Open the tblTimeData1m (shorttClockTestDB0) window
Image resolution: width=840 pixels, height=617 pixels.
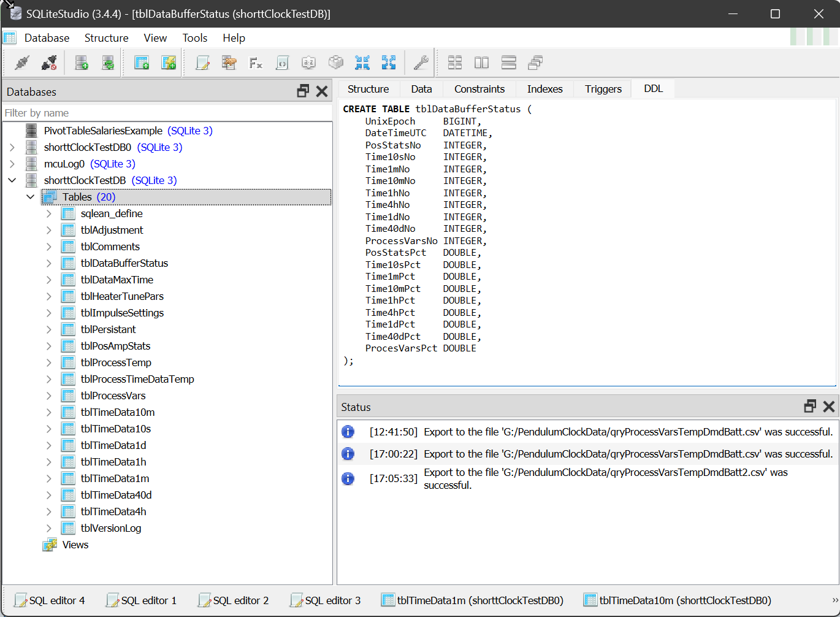click(x=472, y=600)
